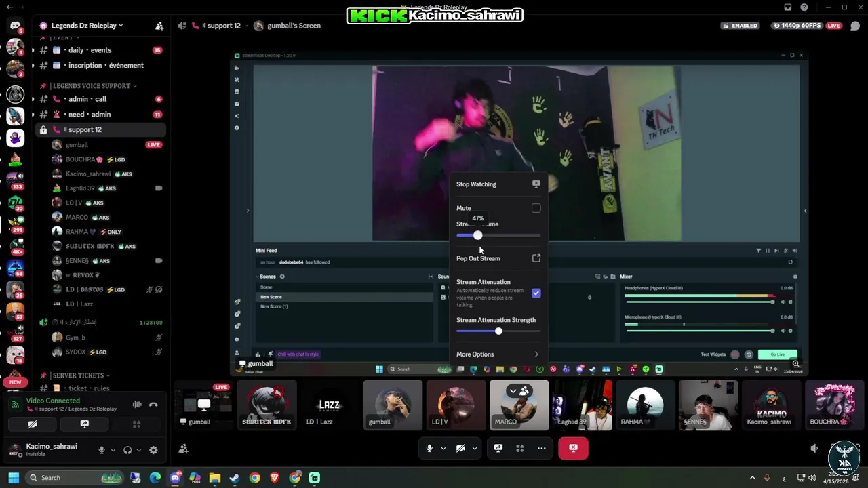Screen dimensions: 868x488
Task: Click the Windows Start button
Action: [14, 478]
